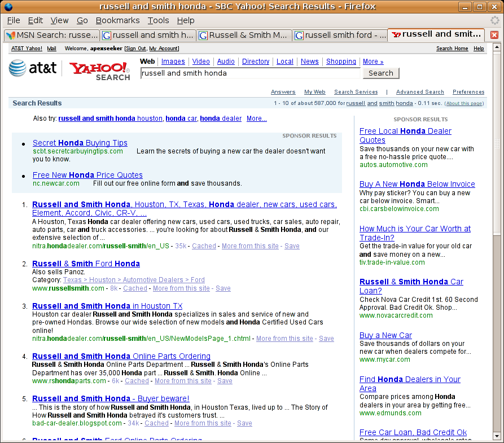Click the Sign Out link
This screenshot has height=443, width=504.
(x=135, y=48)
